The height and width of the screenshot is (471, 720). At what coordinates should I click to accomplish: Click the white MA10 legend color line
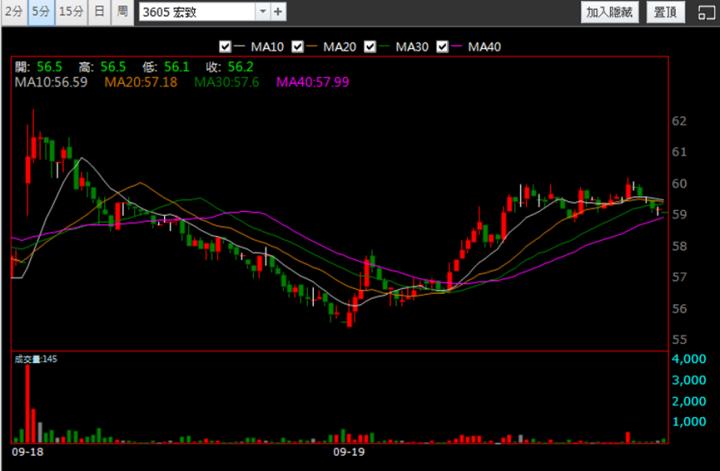[241, 47]
